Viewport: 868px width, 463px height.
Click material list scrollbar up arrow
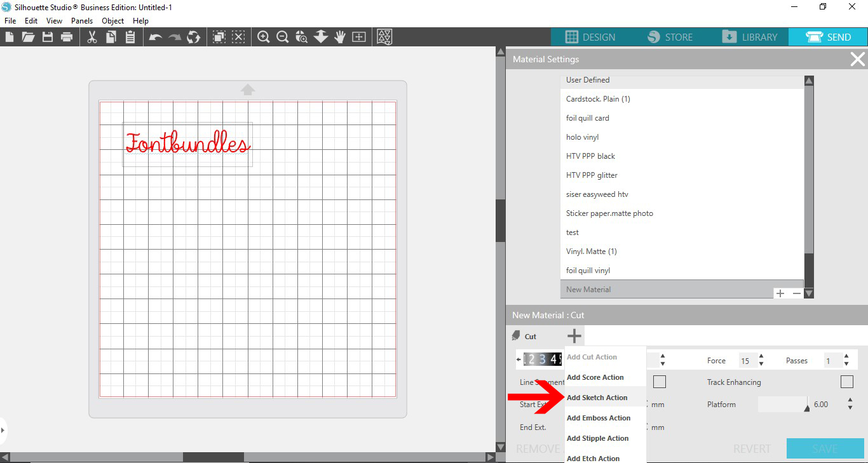[809, 81]
